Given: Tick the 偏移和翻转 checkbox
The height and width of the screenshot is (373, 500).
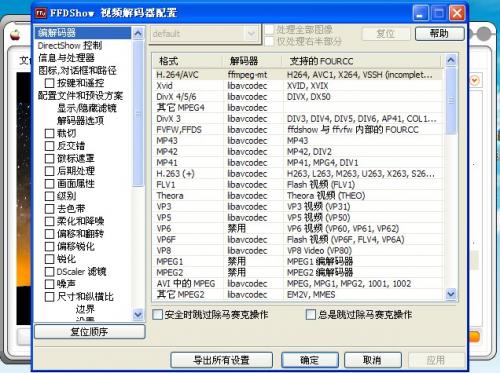Looking at the screenshot, I should point(49,234).
